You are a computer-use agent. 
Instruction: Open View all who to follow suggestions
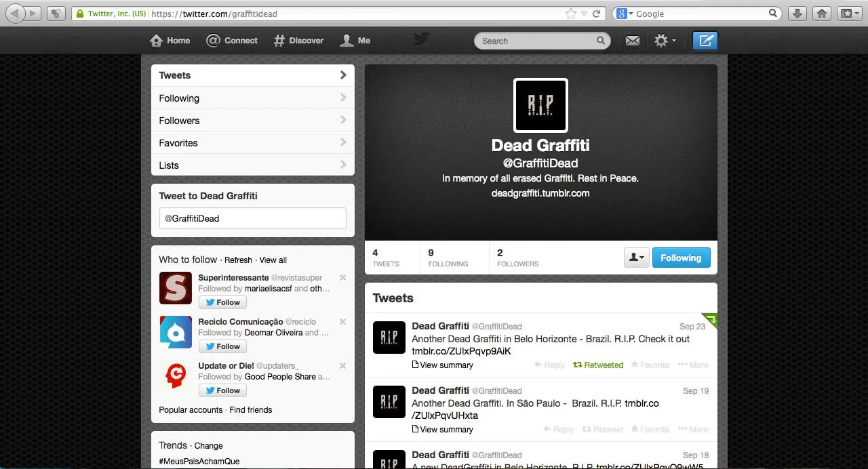pos(273,260)
